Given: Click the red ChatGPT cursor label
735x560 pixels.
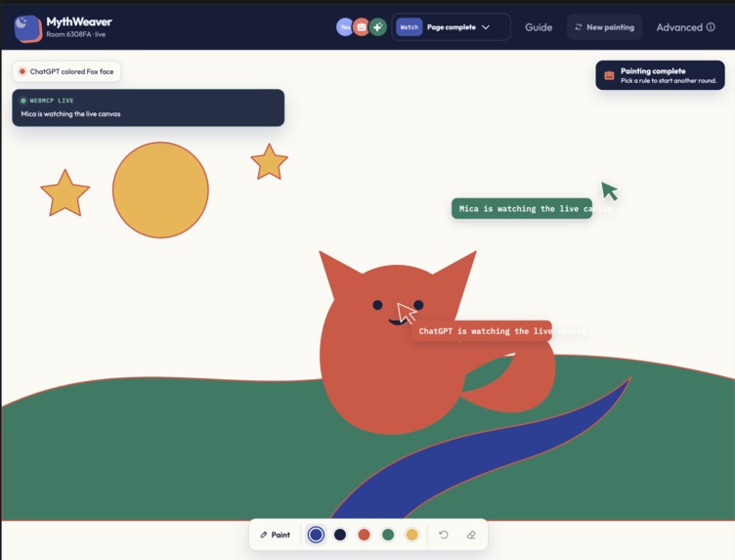Looking at the screenshot, I should [482, 331].
